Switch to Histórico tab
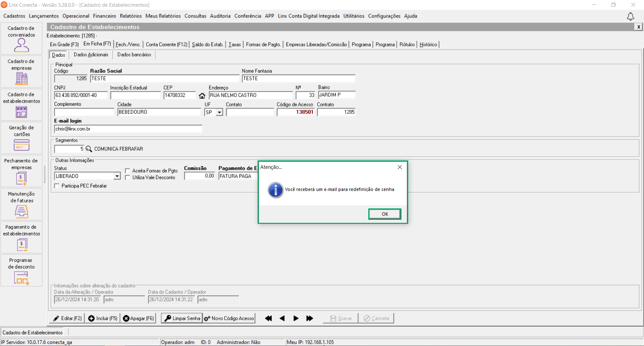Viewport: 644px width, 346px height. point(428,45)
